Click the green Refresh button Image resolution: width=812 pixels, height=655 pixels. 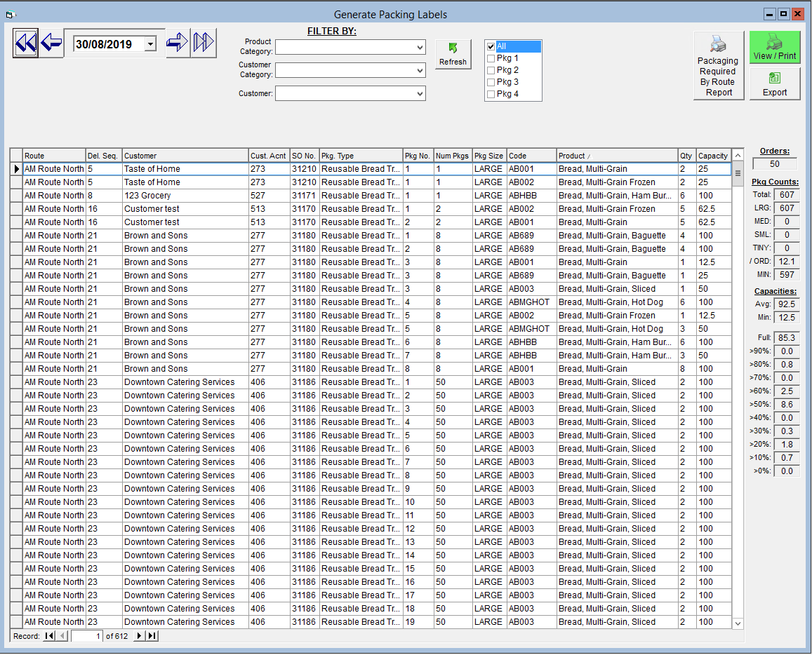click(x=453, y=54)
